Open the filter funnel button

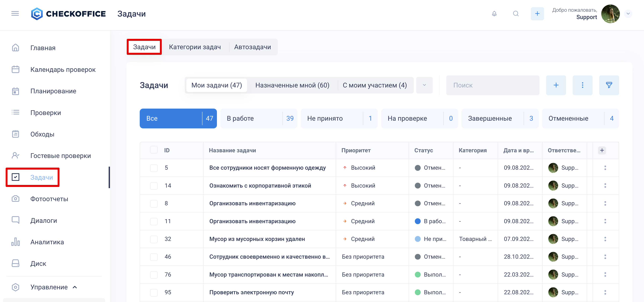pos(609,85)
